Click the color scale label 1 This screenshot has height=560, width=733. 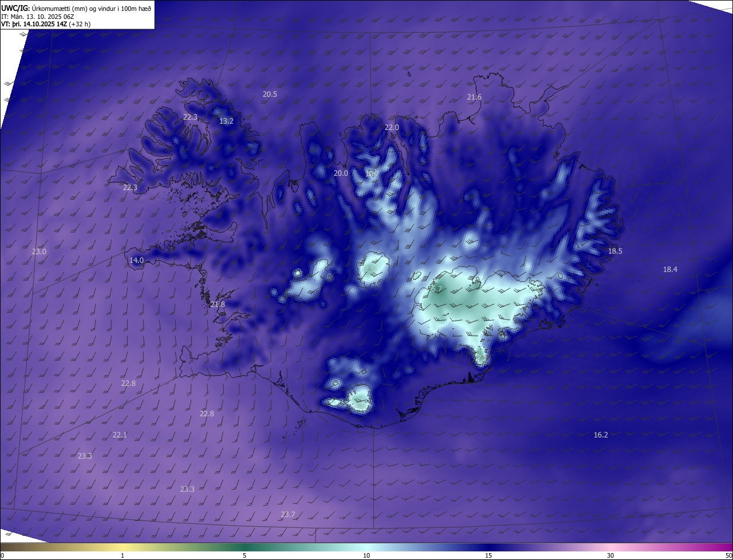tap(123, 555)
